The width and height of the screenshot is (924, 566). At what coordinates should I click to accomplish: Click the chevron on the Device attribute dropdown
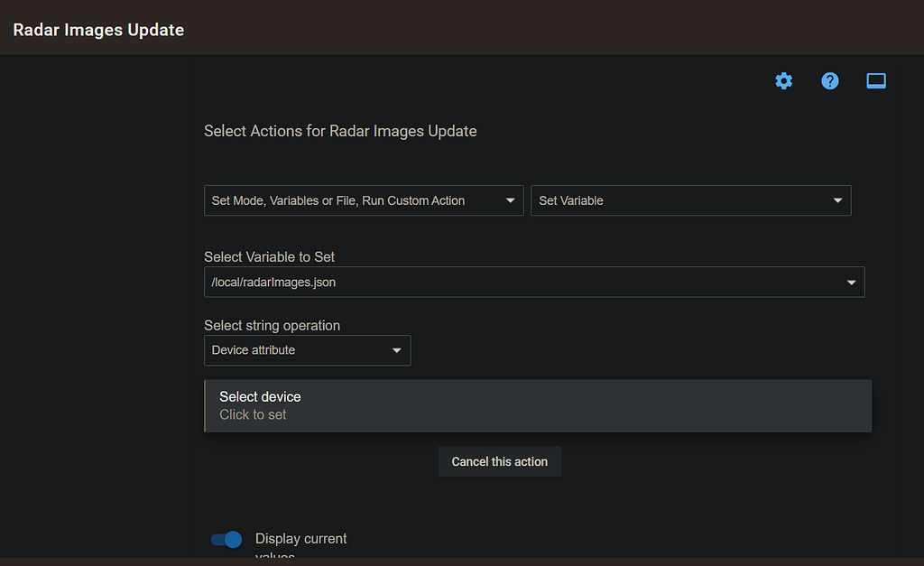[x=397, y=350]
